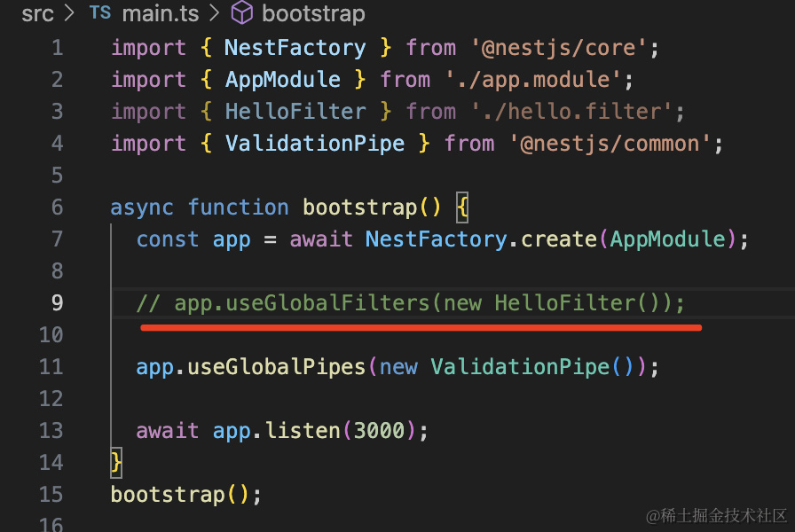Screen dimensions: 795x532
Task: Click the bootstrap cube symbol icon
Action: pyautogui.click(x=241, y=14)
